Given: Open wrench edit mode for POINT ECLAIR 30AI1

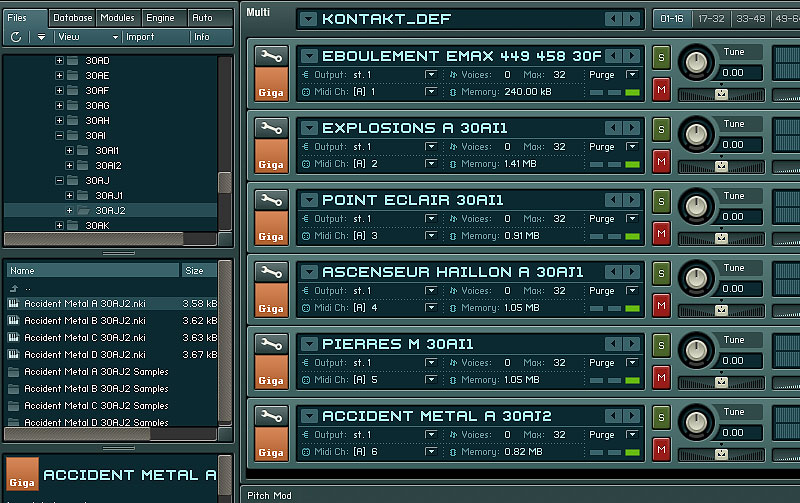Looking at the screenshot, I should [x=271, y=200].
